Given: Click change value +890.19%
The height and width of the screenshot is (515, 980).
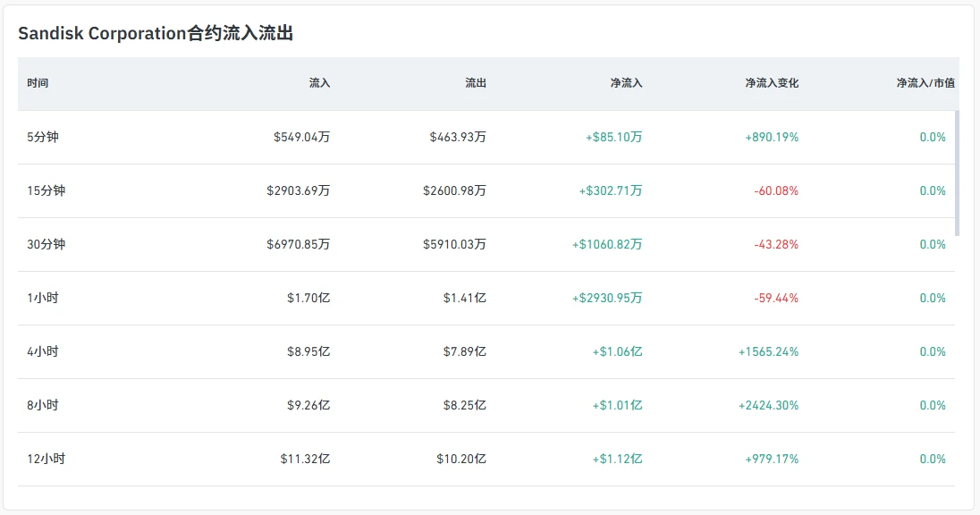Looking at the screenshot, I should point(772,137).
